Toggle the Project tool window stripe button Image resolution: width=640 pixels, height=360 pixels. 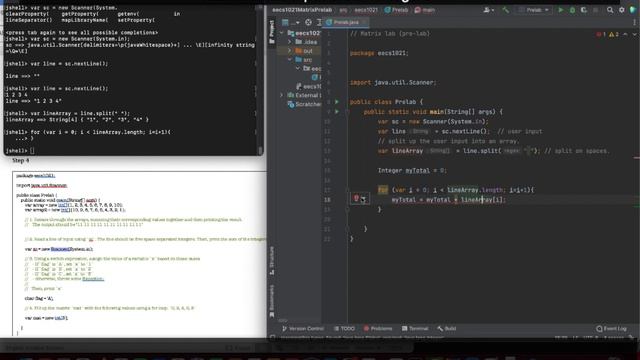(x=272, y=32)
